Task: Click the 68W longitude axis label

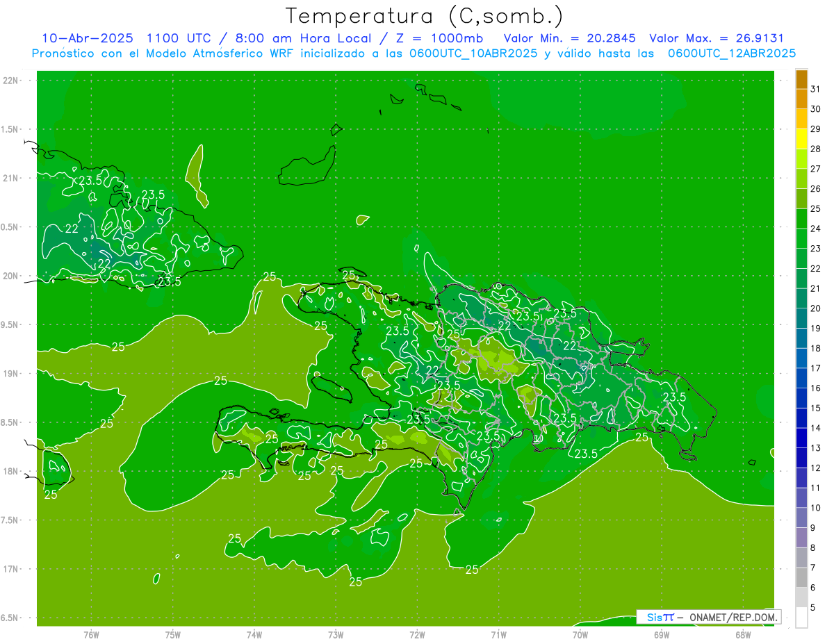Action: [743, 635]
